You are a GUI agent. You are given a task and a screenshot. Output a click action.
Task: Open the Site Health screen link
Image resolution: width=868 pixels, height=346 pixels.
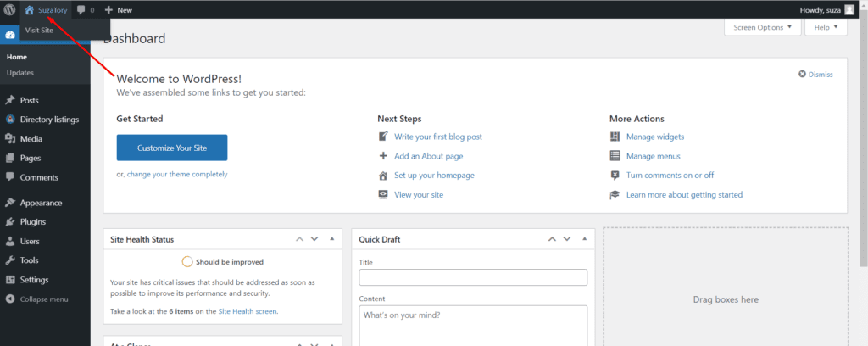pyautogui.click(x=248, y=311)
